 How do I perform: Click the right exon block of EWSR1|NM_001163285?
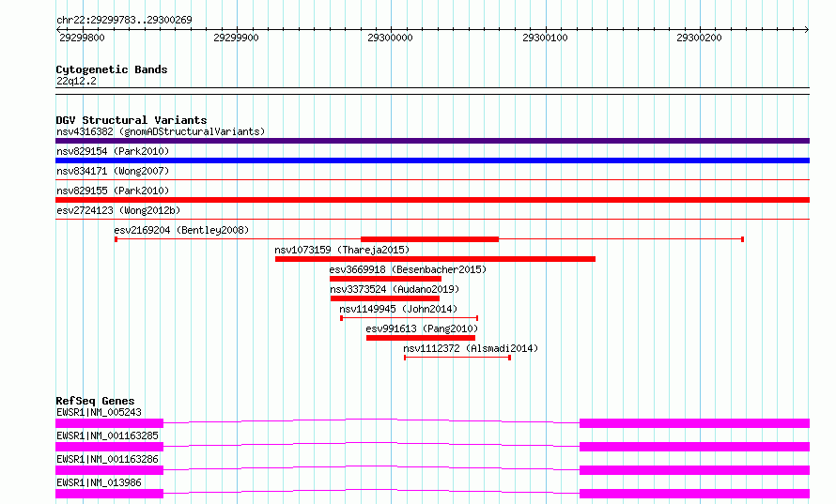pyautogui.click(x=695, y=447)
